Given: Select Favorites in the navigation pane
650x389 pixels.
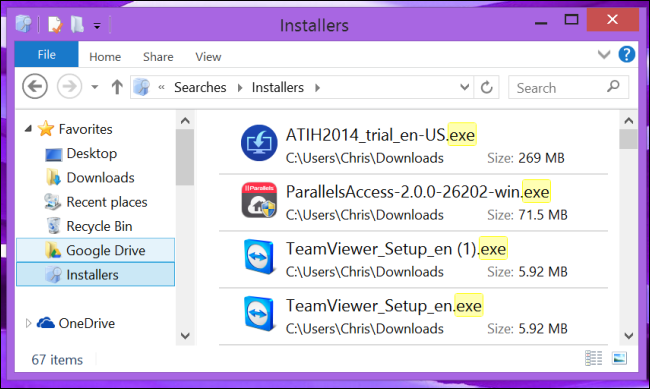Looking at the screenshot, I should click(x=85, y=129).
